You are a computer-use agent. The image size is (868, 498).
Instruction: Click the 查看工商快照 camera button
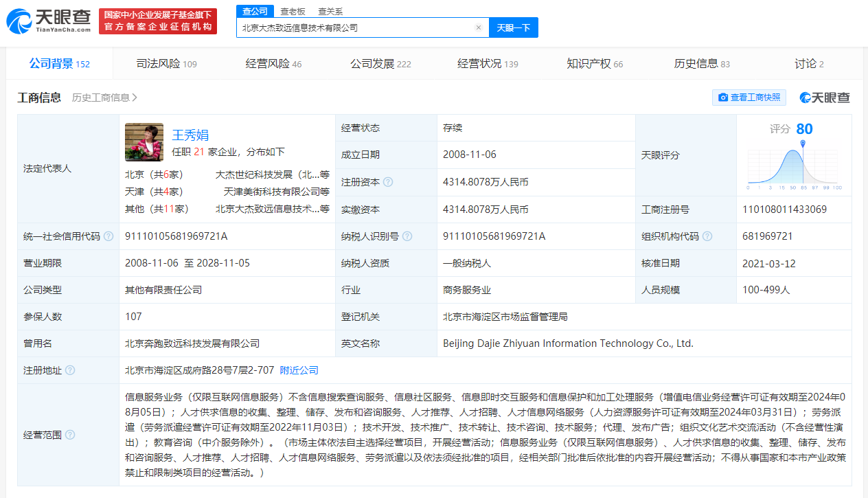pyautogui.click(x=749, y=98)
